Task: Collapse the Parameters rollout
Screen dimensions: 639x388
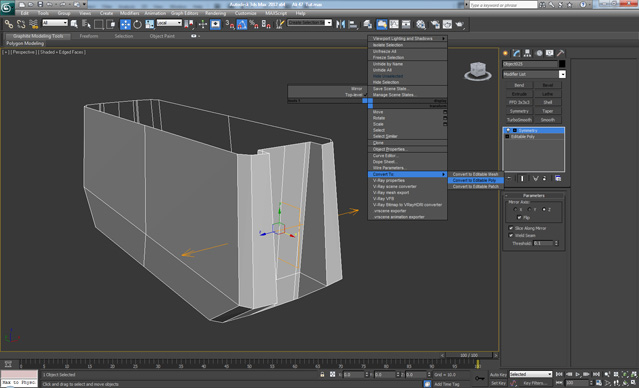Action: tap(533, 196)
